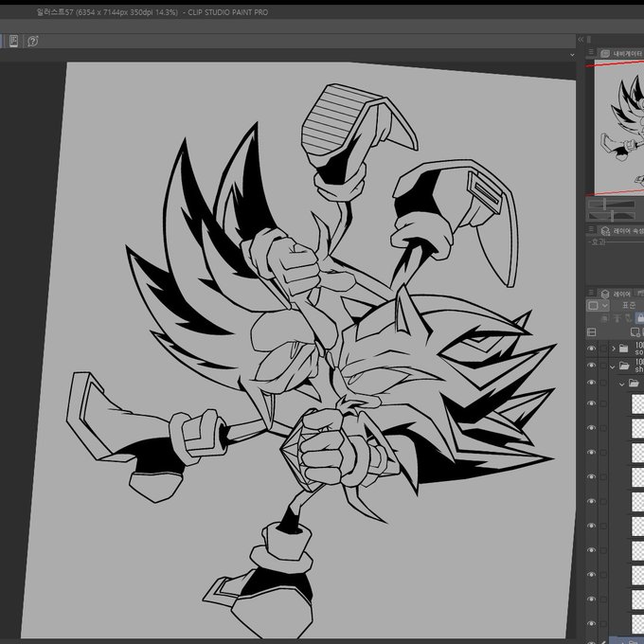Collapse the right panel dock with double-arrow
This screenshot has width=644, height=644.
click(581, 40)
